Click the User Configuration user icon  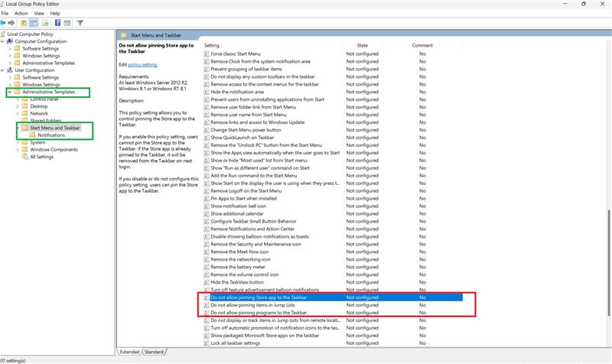pos(10,70)
